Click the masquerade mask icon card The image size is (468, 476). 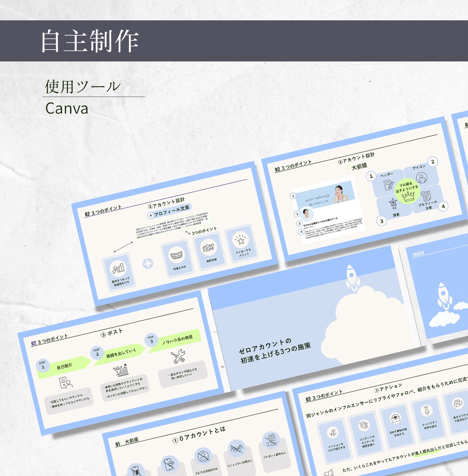pos(177,259)
